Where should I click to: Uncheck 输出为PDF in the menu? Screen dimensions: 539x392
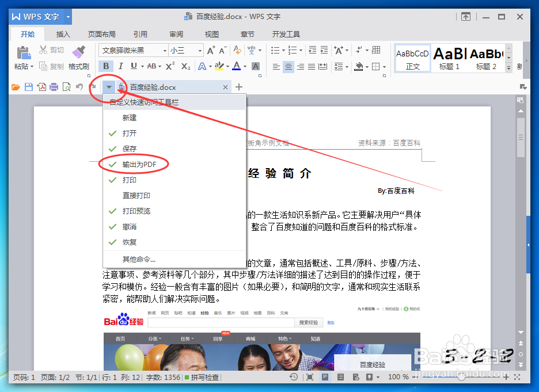point(174,164)
